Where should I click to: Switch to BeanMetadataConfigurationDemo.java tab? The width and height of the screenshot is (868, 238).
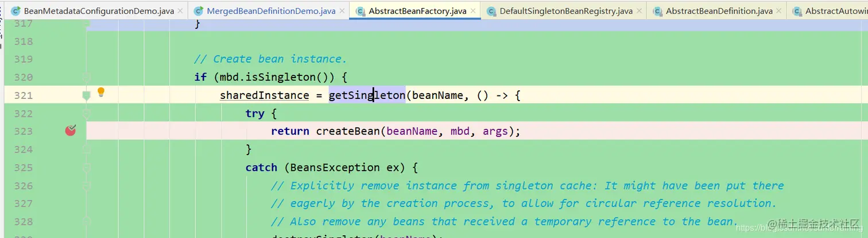click(99, 11)
